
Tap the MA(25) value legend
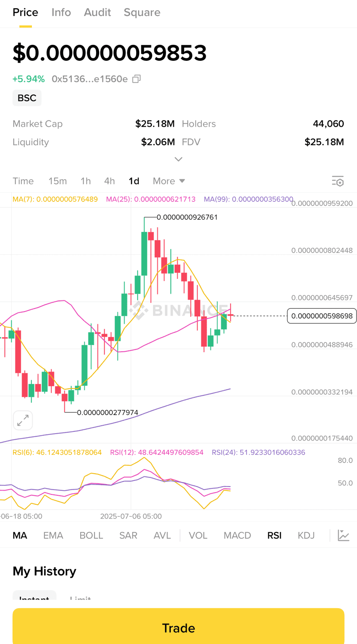[151, 199]
